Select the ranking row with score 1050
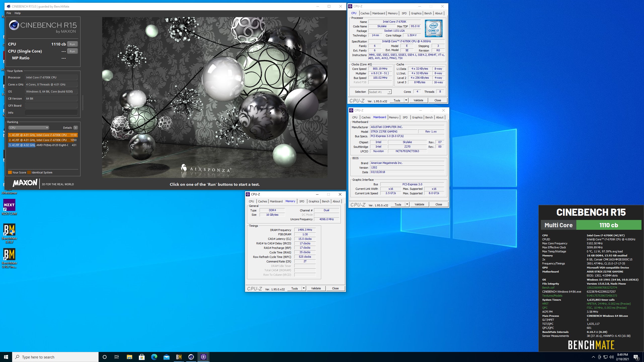Screen dimensions: 644x362 (43, 140)
